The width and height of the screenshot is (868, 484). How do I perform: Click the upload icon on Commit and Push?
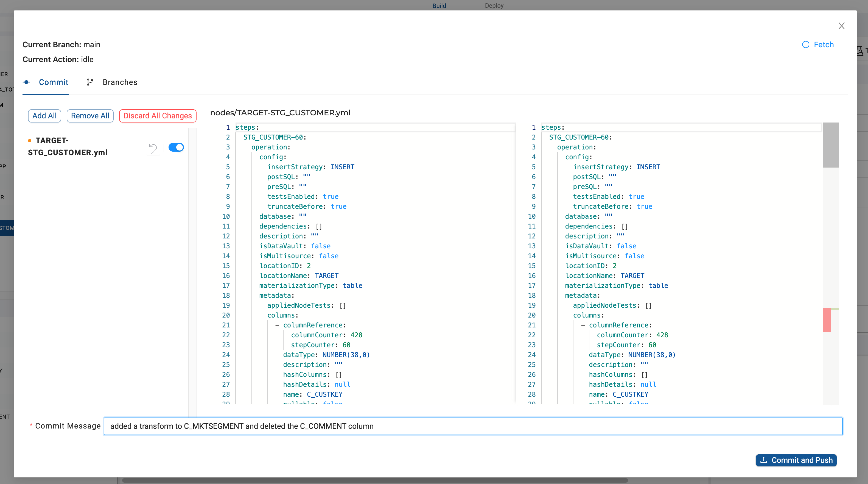(x=763, y=460)
